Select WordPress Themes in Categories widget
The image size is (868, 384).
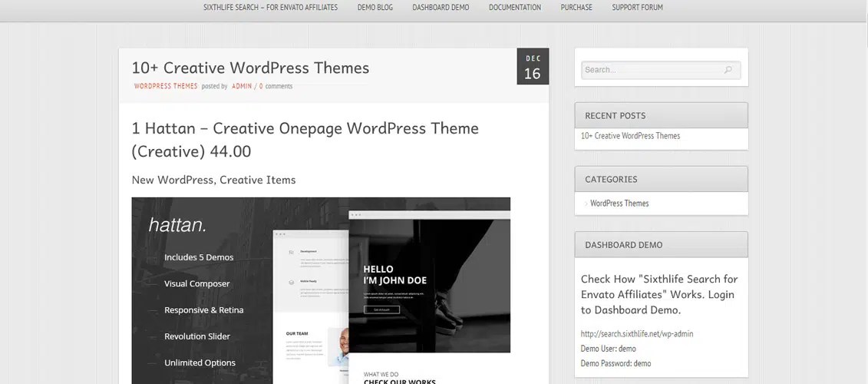(x=619, y=204)
